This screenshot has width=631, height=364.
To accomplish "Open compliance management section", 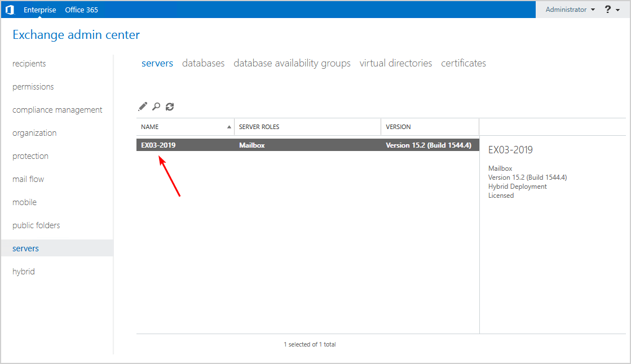I will (x=57, y=110).
